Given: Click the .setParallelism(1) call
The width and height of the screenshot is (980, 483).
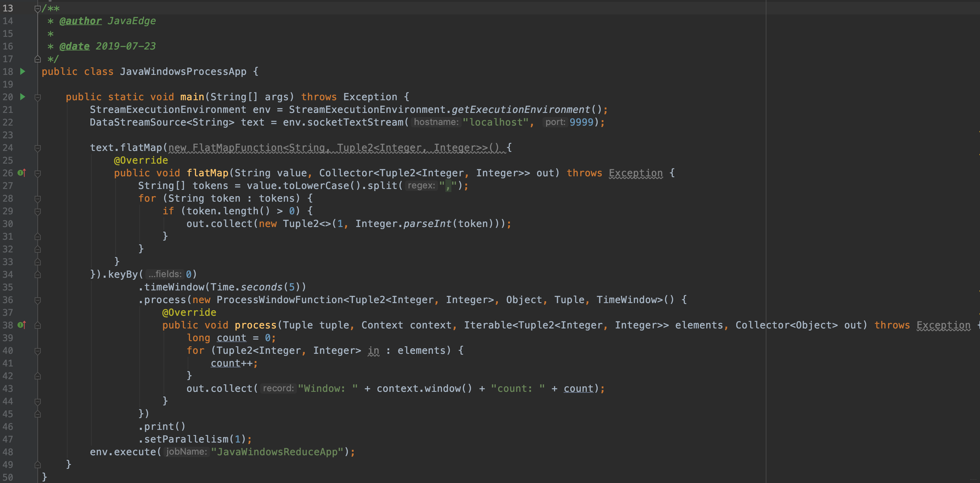Looking at the screenshot, I should click(x=192, y=439).
